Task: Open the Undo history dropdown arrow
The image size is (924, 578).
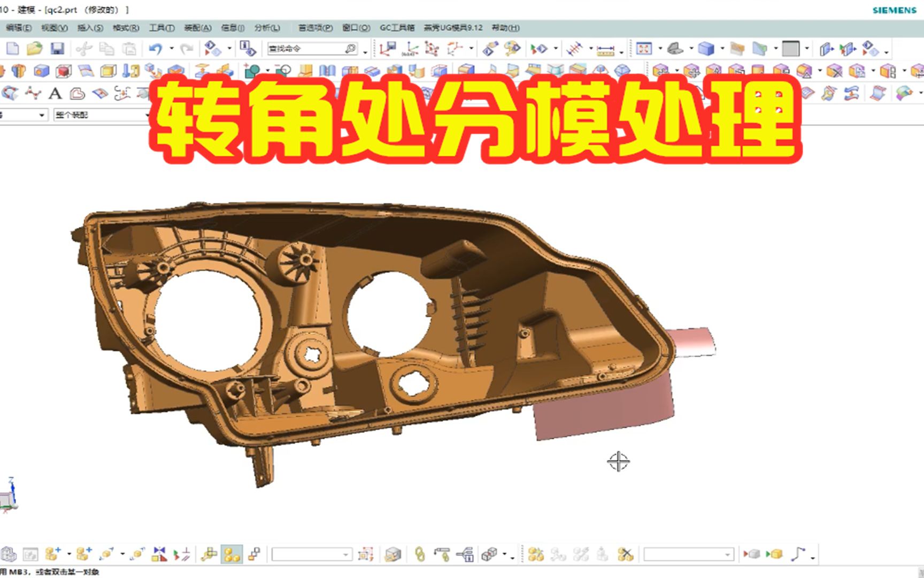Action: [x=172, y=49]
